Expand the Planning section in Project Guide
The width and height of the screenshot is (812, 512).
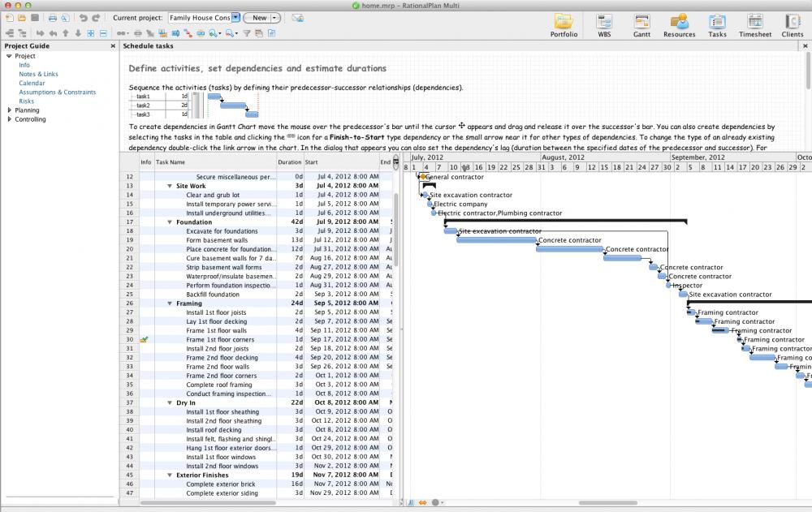tap(8, 110)
